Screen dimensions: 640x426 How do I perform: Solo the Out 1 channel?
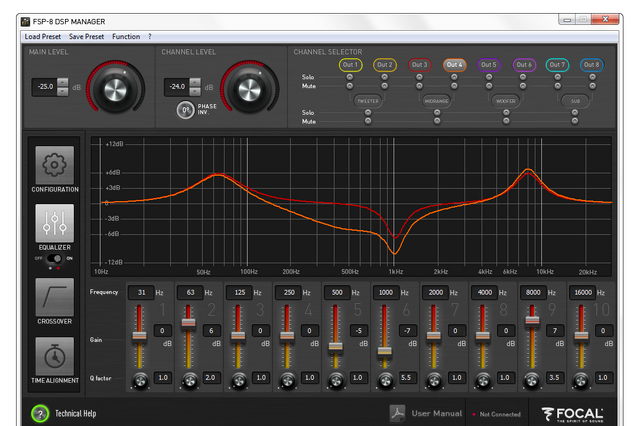(x=350, y=77)
